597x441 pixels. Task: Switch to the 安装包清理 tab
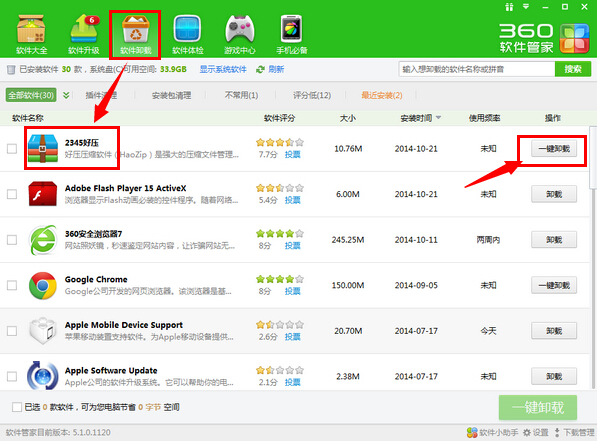(171, 95)
